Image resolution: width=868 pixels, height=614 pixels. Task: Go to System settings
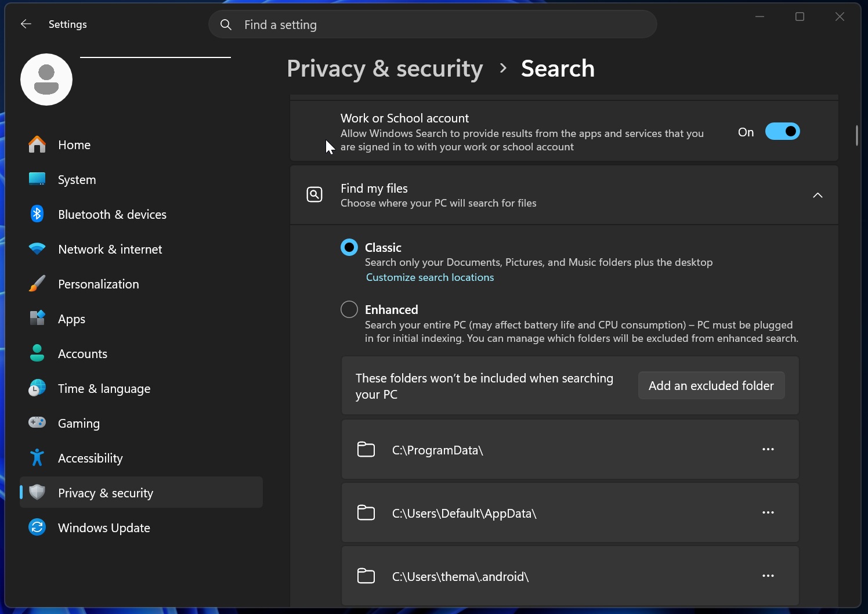pyautogui.click(x=141, y=179)
